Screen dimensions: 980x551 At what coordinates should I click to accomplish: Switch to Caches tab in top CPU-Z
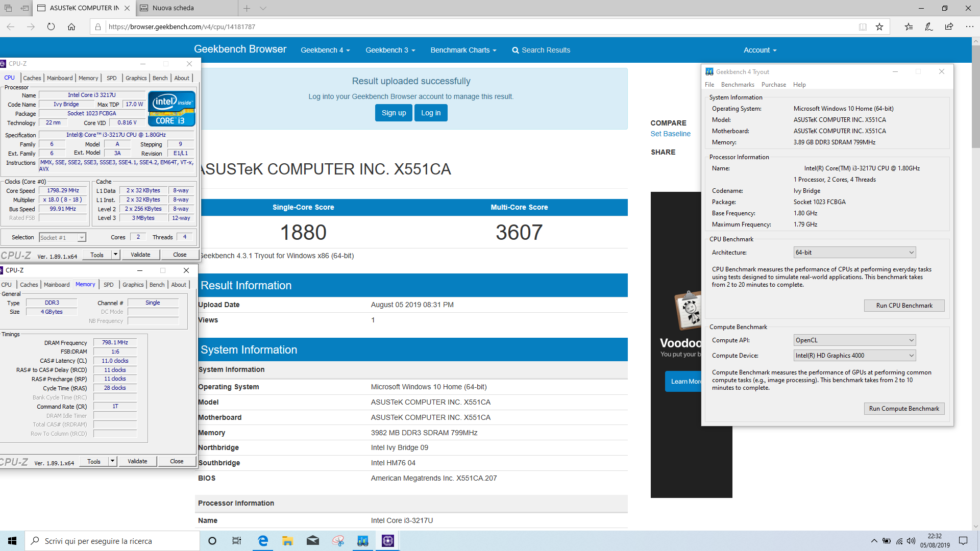point(32,78)
